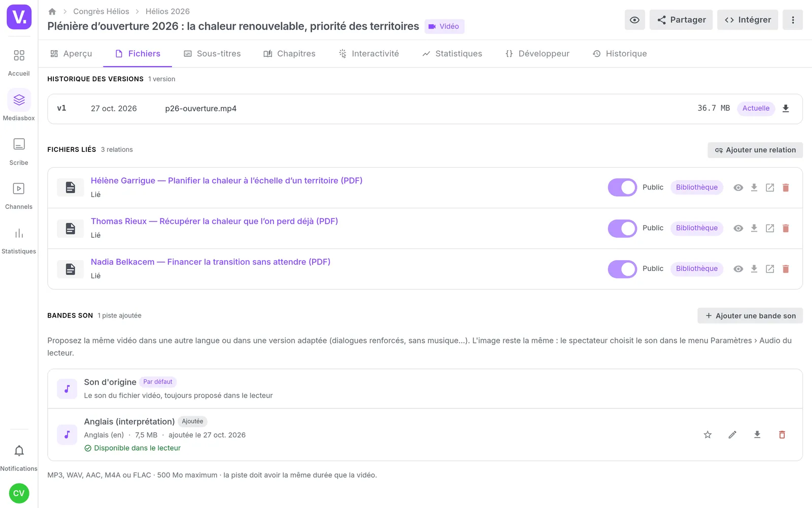Go to Accueil in the sidebar

pos(19,62)
